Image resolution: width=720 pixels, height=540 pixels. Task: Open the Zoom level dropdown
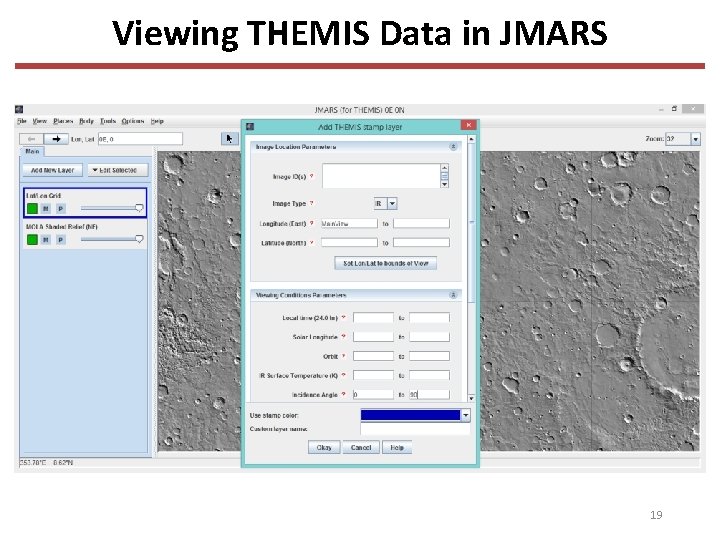pyautogui.click(x=683, y=139)
